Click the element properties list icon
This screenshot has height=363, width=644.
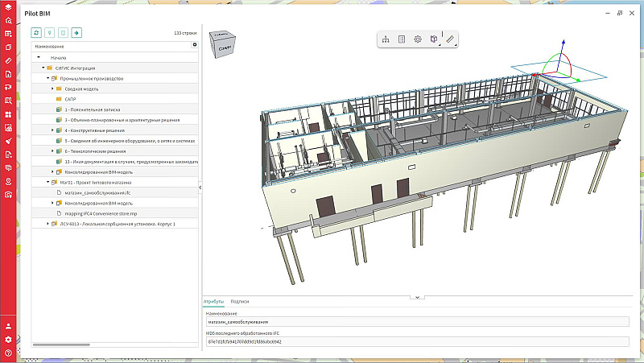(x=402, y=39)
